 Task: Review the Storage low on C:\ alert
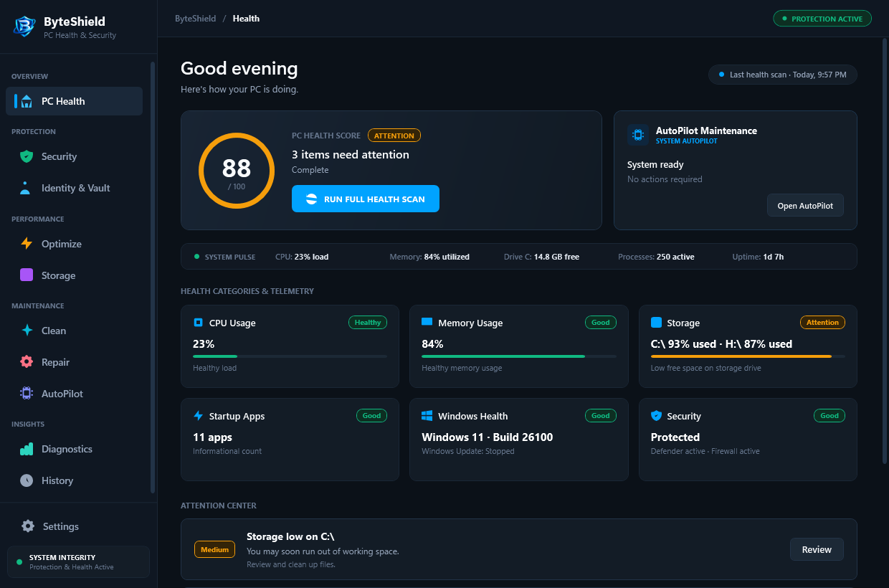point(817,550)
